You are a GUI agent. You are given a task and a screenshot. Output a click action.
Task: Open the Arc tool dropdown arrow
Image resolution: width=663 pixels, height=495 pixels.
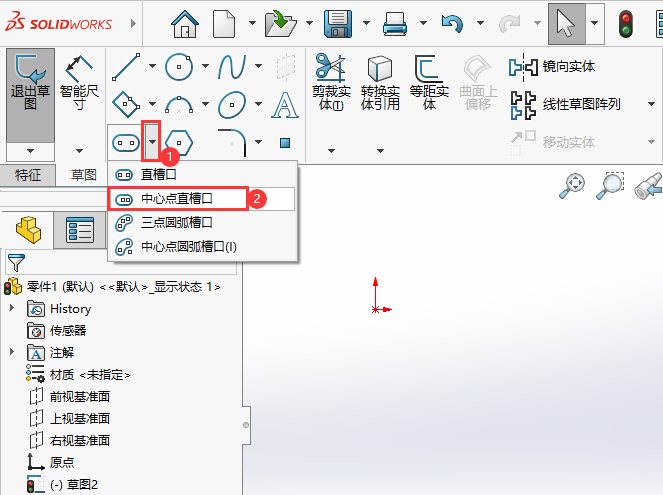[x=205, y=104]
